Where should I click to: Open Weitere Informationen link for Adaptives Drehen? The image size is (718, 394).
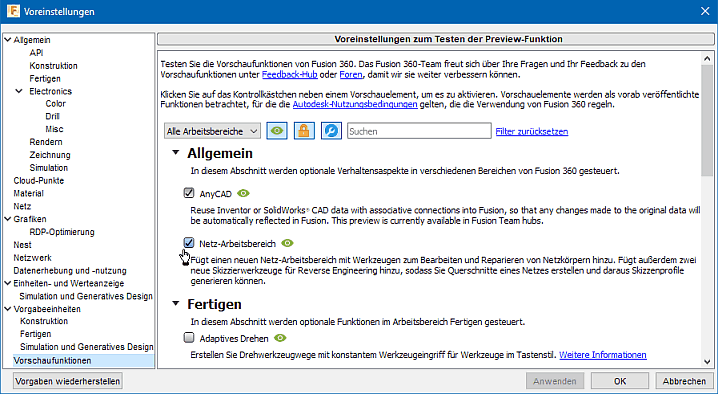(x=603, y=355)
